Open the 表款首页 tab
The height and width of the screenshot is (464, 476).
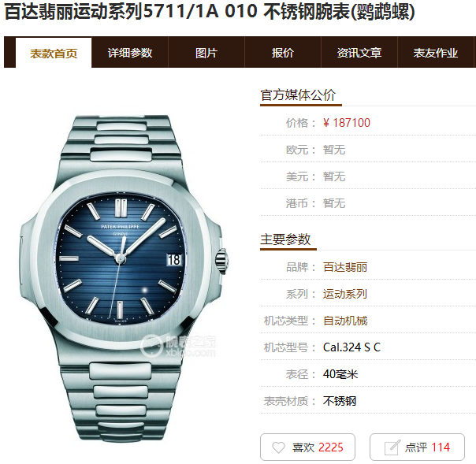pyautogui.click(x=54, y=53)
